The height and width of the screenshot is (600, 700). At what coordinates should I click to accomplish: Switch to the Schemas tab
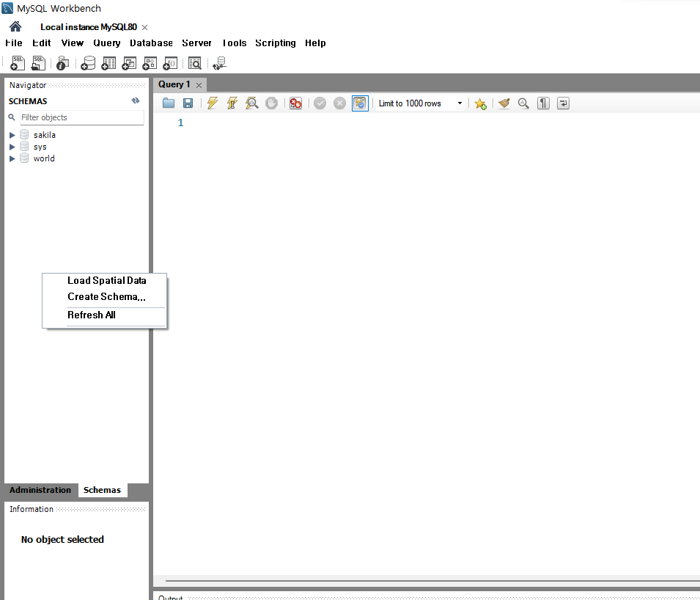[102, 490]
